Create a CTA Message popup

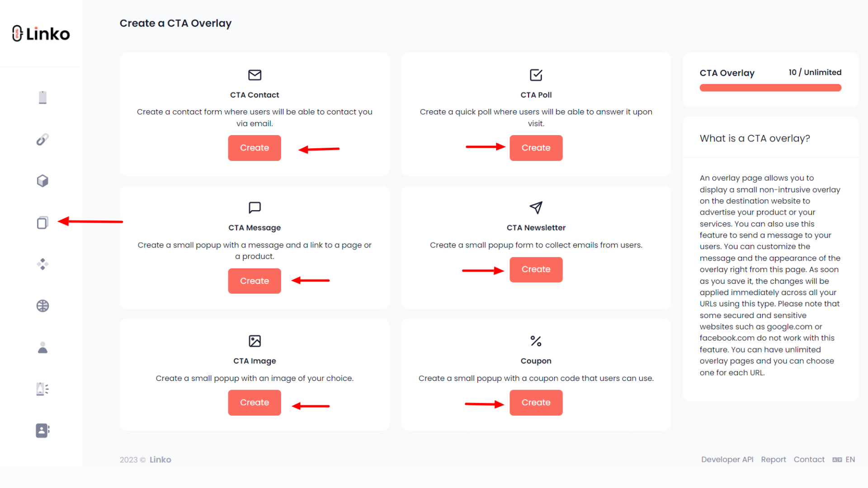254,281
